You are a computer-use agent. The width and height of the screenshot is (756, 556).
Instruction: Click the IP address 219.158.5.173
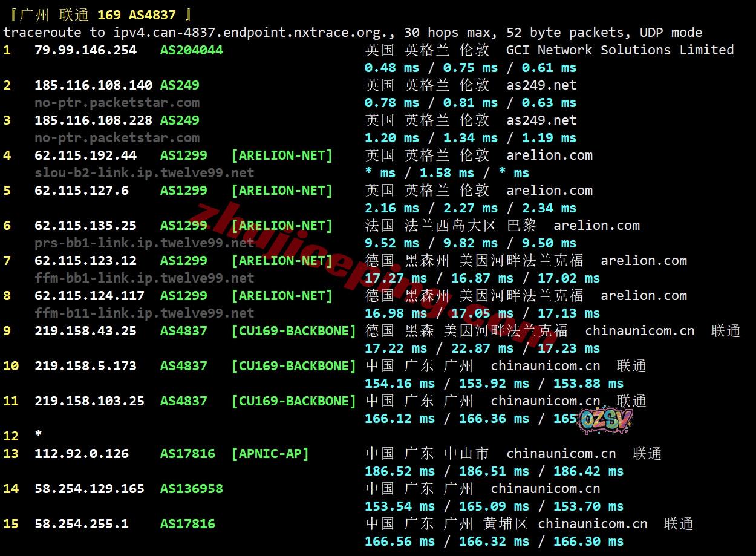85,366
